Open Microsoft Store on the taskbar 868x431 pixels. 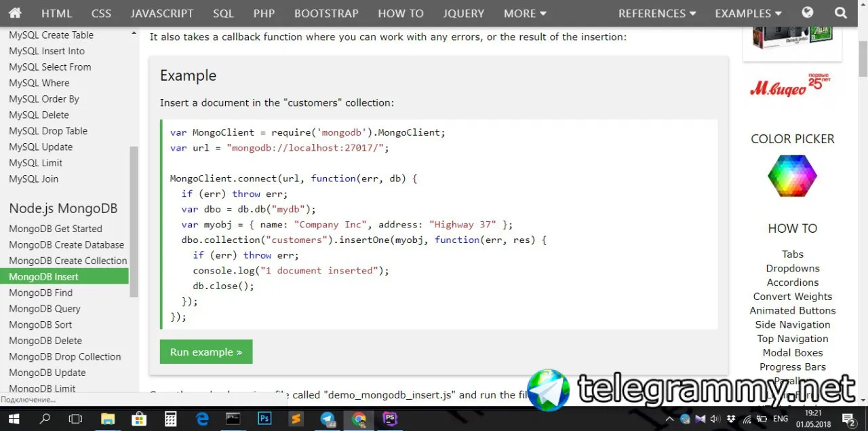tap(139, 419)
